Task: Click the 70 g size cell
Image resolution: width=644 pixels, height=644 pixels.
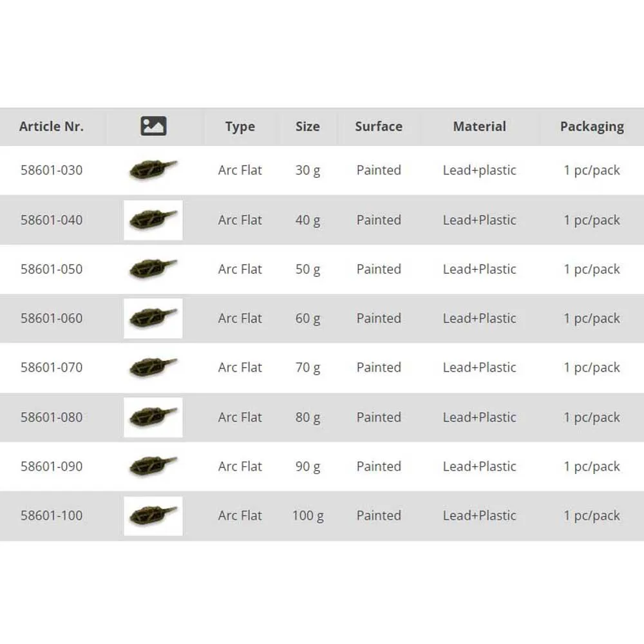Action: [x=307, y=368]
